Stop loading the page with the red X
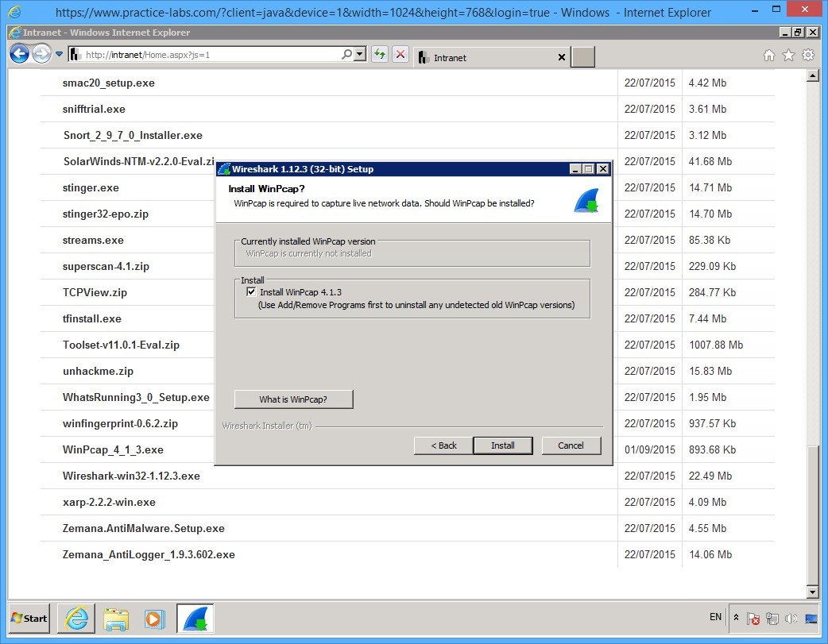Screen dimensions: 828x644 pos(400,54)
